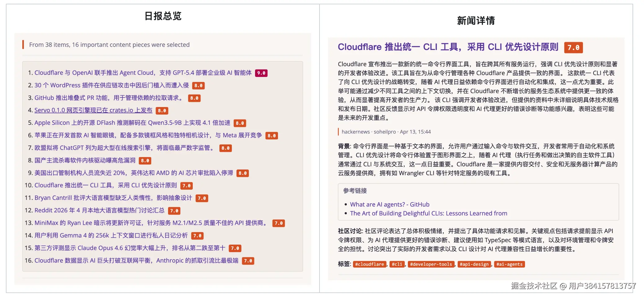Open the 国产主流杀毒软件内核驱动 story
This screenshot has width=644, height=298.
[x=85, y=160]
